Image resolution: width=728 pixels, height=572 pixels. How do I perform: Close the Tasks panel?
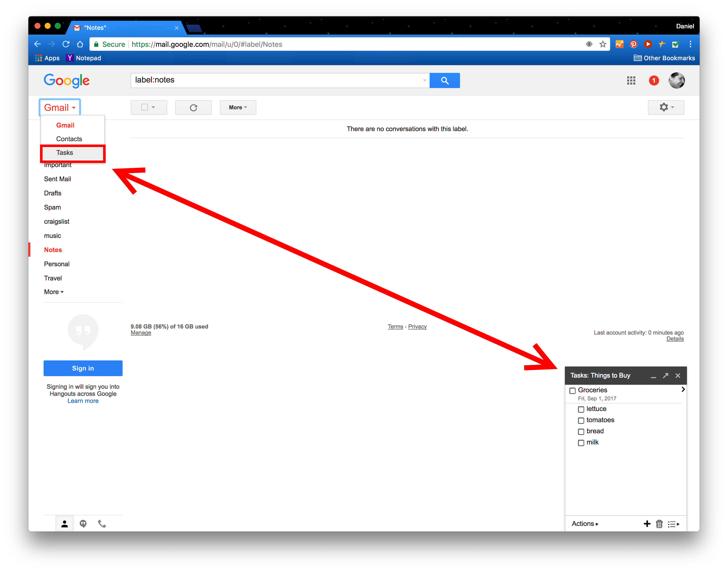[678, 375]
